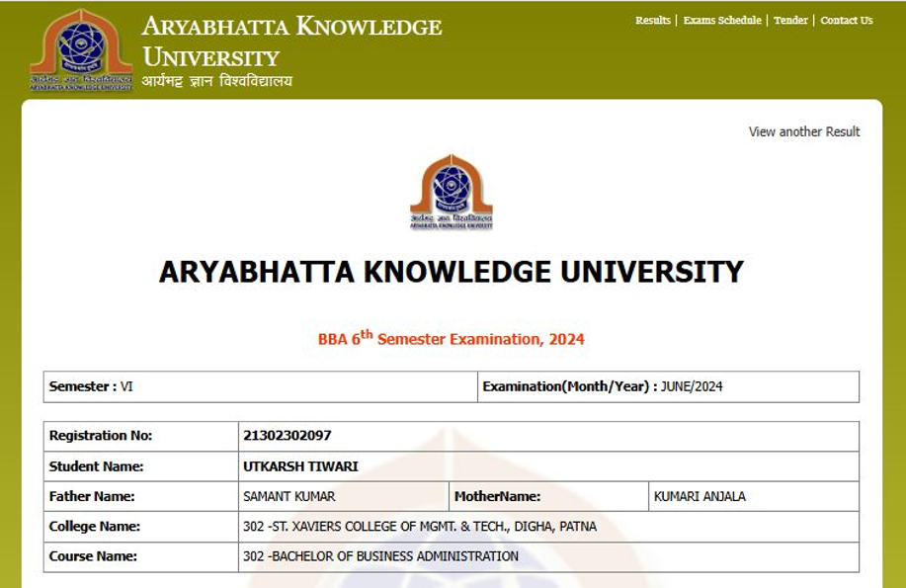This screenshot has width=906, height=588.
Task: Click the Aryabhatta Knowledge University header title
Action: (291, 42)
